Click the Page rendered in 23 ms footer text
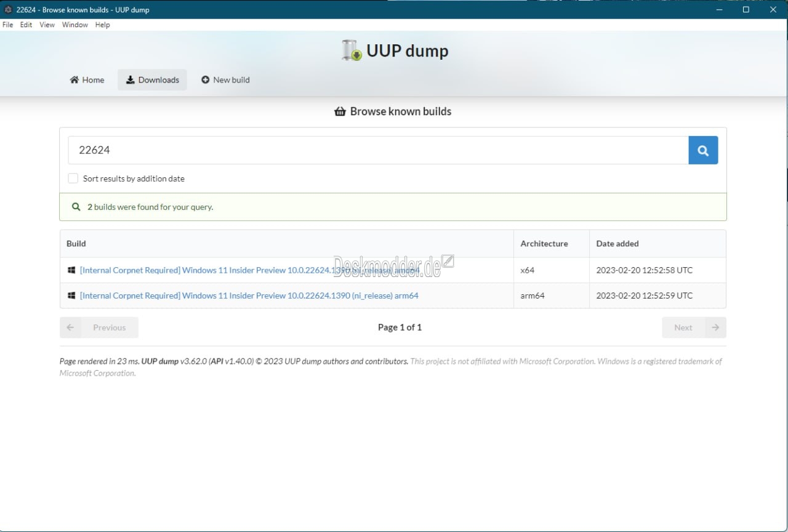This screenshot has height=532, width=788. (99, 361)
